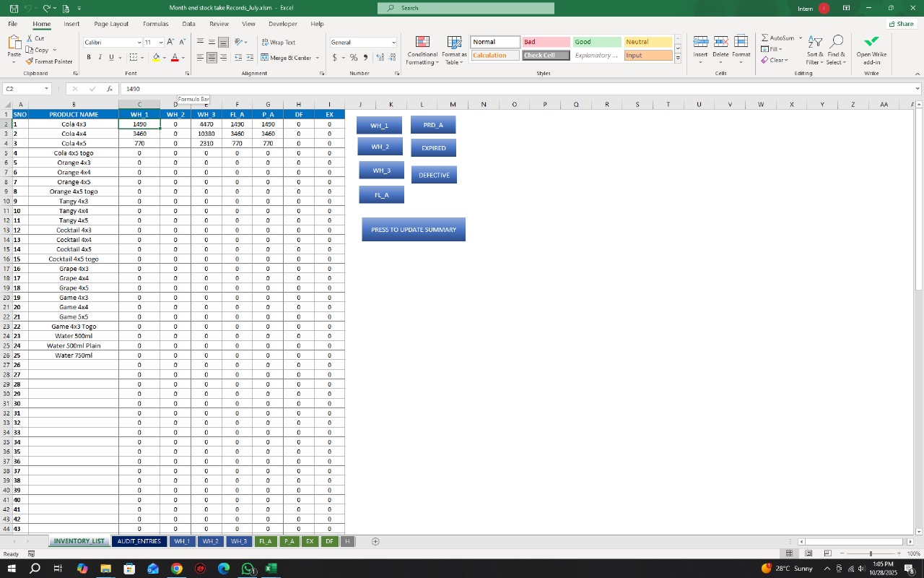Open the Formulas ribbon tab
This screenshot has width=924, height=578.
tap(155, 24)
